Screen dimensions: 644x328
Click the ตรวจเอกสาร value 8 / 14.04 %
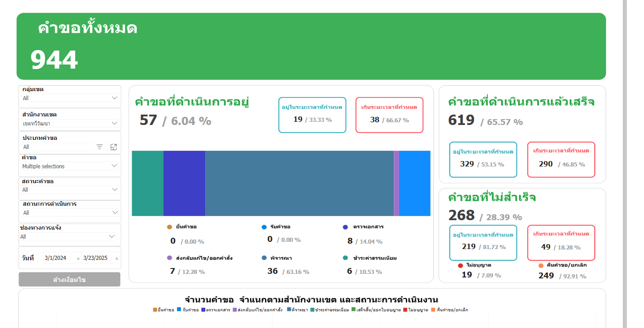tap(365, 241)
